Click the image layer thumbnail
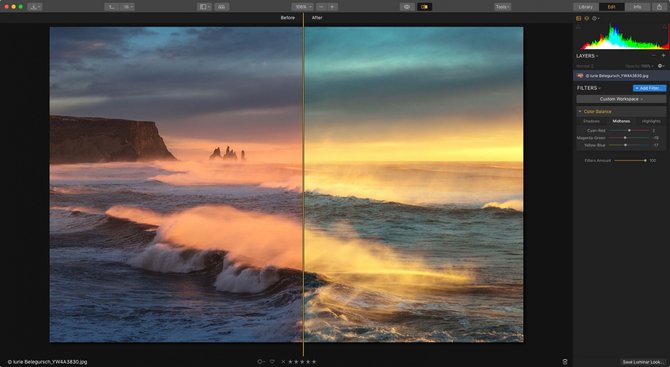Image resolution: width=670 pixels, height=367 pixels. [x=580, y=76]
